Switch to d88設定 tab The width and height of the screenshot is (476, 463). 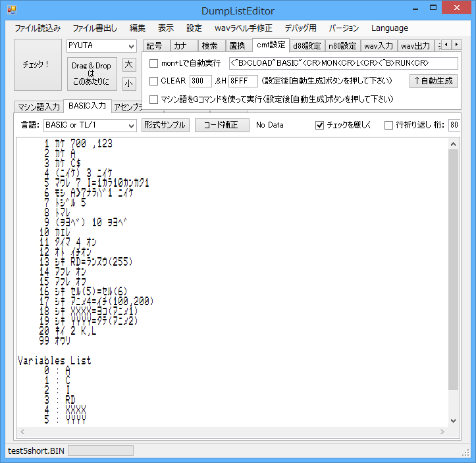pyautogui.click(x=307, y=46)
